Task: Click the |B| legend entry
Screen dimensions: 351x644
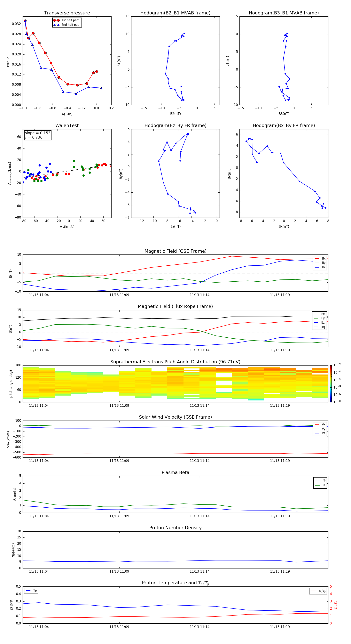Action: (320, 327)
